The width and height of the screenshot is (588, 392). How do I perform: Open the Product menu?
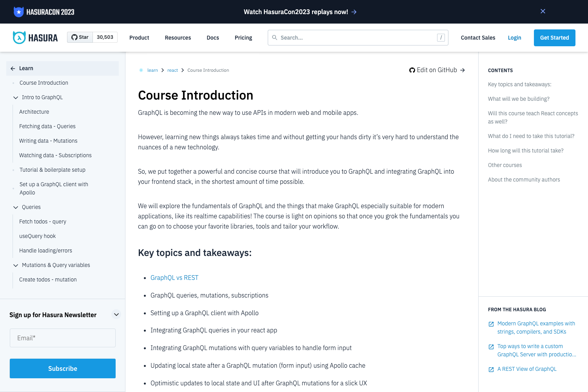pyautogui.click(x=139, y=38)
